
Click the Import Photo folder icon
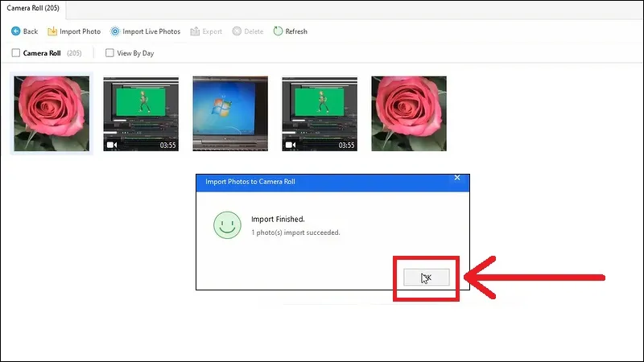[52, 31]
